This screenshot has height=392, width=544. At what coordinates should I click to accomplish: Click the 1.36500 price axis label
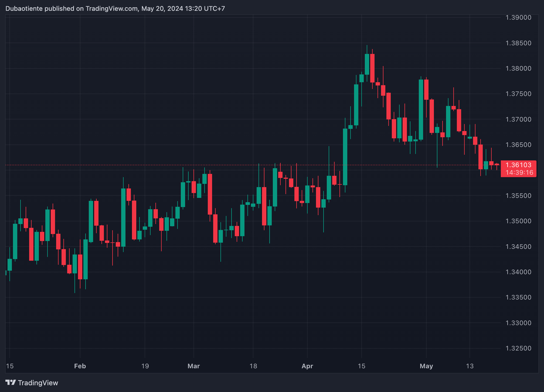(518, 145)
